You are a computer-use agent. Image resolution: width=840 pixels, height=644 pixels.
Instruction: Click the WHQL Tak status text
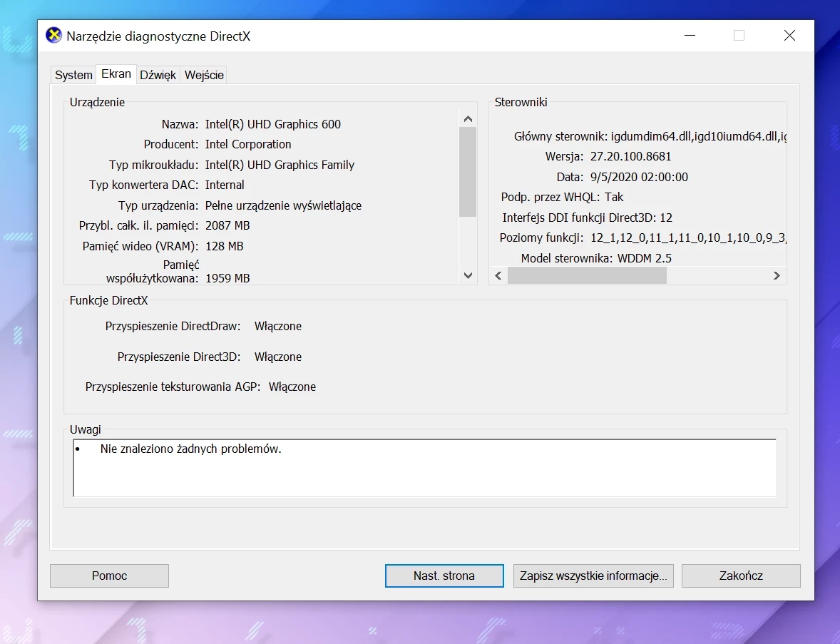(x=615, y=197)
